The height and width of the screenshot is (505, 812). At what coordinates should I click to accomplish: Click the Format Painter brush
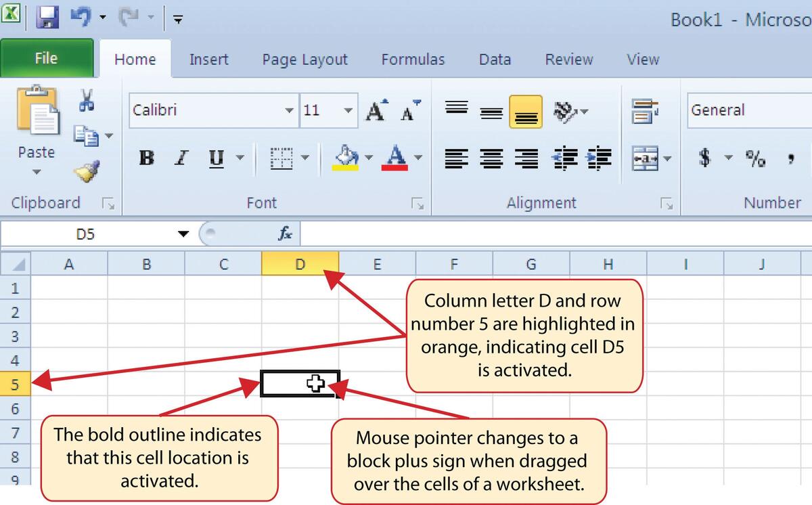[87, 172]
